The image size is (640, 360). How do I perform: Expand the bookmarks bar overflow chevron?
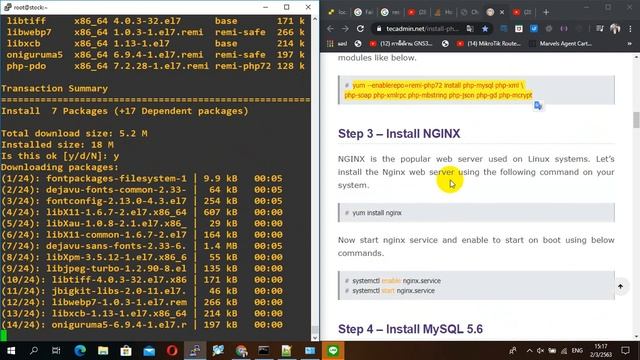click(630, 43)
